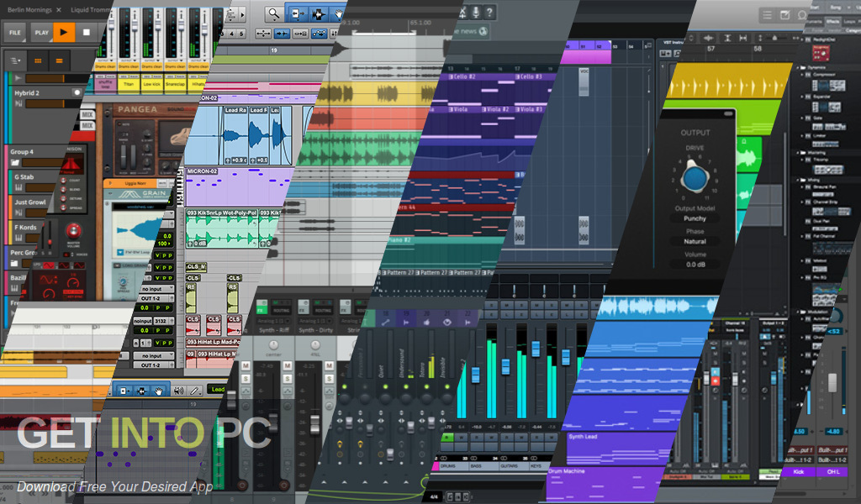Switch to the Berlin Mornings project tab
Image resolution: width=861 pixels, height=504 pixels.
click(29, 10)
